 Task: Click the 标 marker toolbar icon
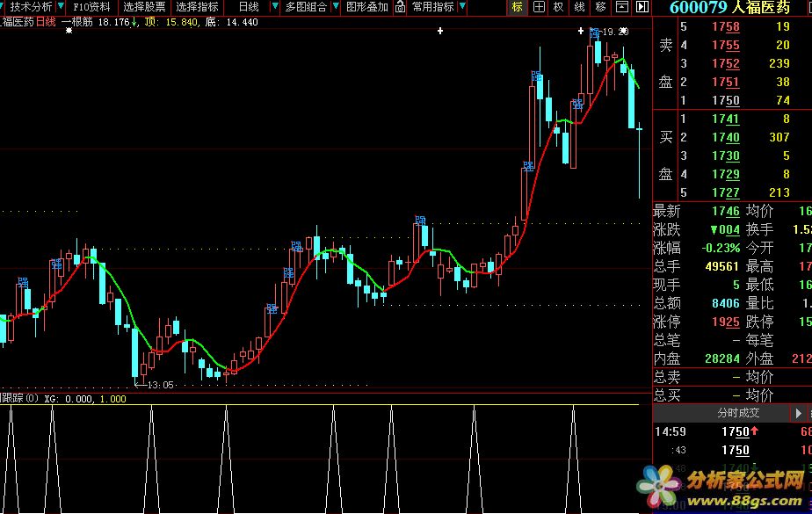(517, 7)
